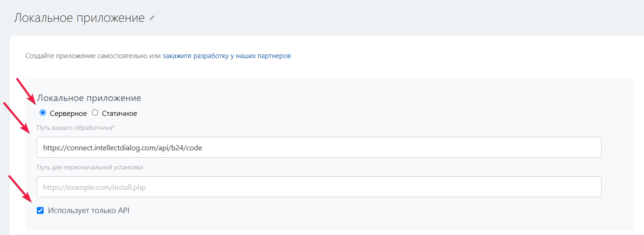The image size is (644, 235).
Task: Click the red arrow pointing at Серверное
Action: 26,91
